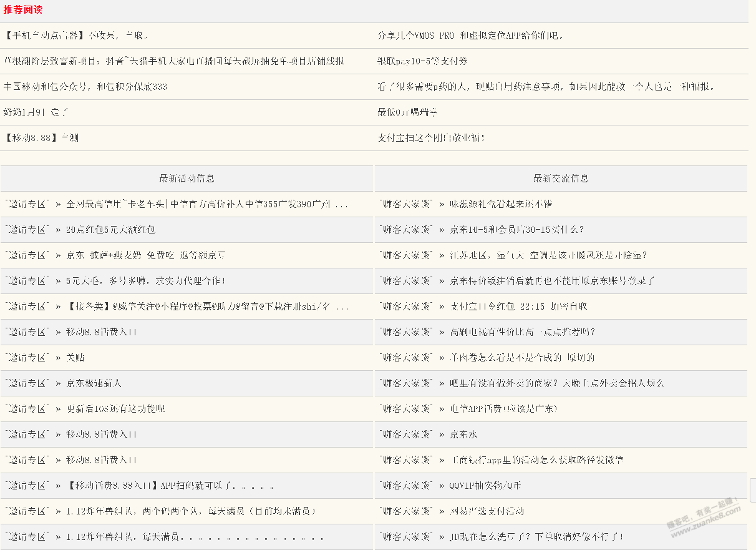This screenshot has width=756, height=550.
Task: Open the 【移动8.88】 recommended post
Action: [41, 138]
